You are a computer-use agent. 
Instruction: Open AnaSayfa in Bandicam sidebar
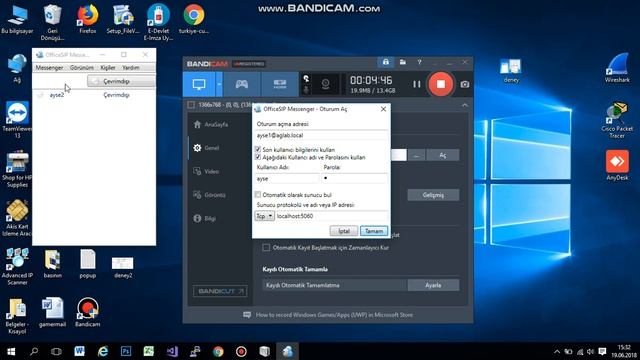(x=211, y=124)
